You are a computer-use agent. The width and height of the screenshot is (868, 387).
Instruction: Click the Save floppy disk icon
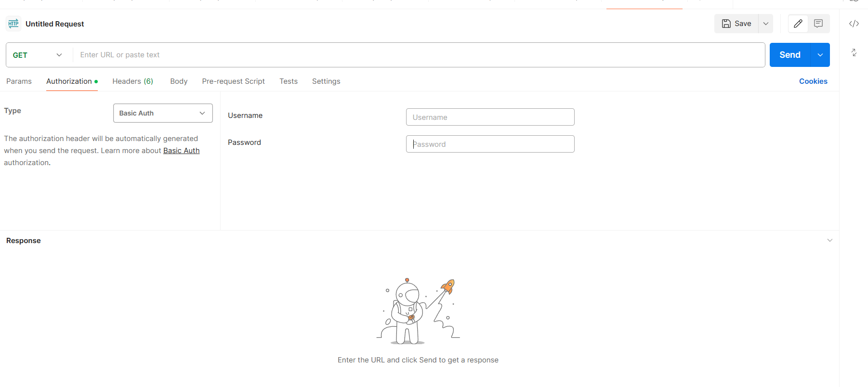(726, 24)
